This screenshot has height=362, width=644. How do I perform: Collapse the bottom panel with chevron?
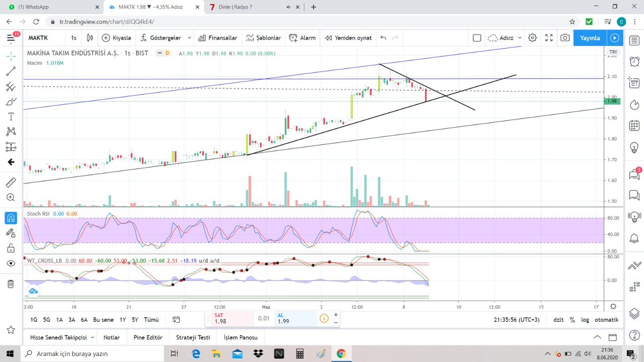point(597,338)
